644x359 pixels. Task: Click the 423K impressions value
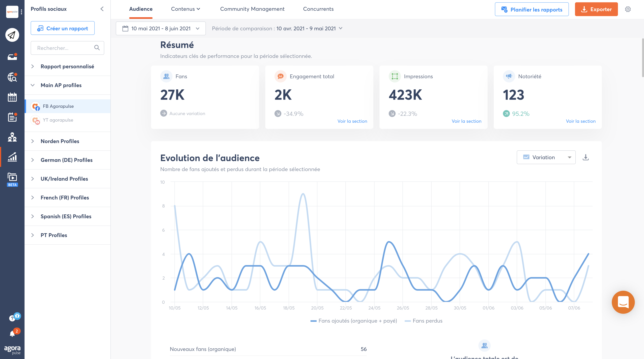pyautogui.click(x=405, y=95)
